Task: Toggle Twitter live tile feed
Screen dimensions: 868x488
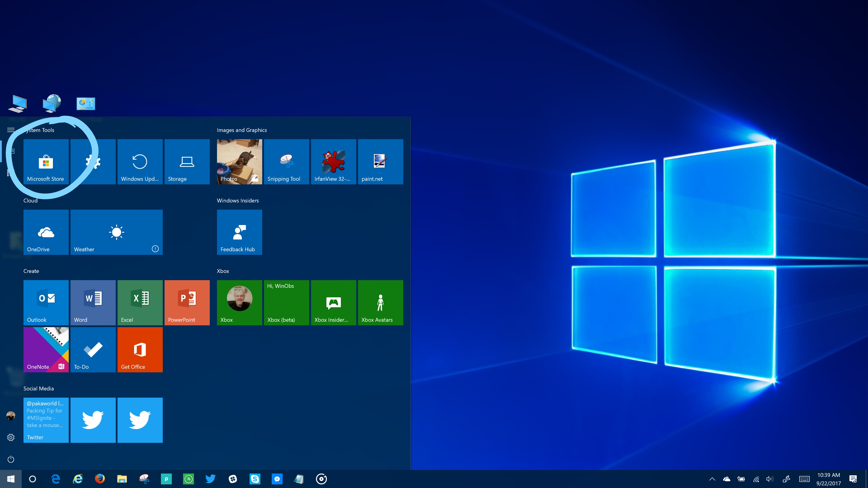Action: (46, 420)
